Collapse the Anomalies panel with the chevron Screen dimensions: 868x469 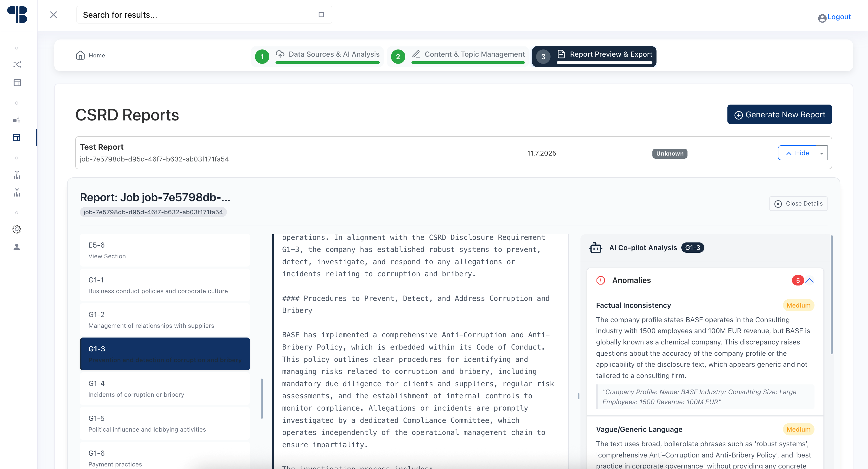click(x=810, y=280)
